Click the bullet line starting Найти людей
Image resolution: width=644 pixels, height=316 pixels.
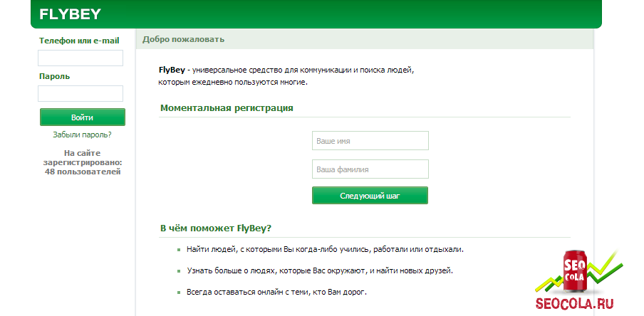[325, 249]
